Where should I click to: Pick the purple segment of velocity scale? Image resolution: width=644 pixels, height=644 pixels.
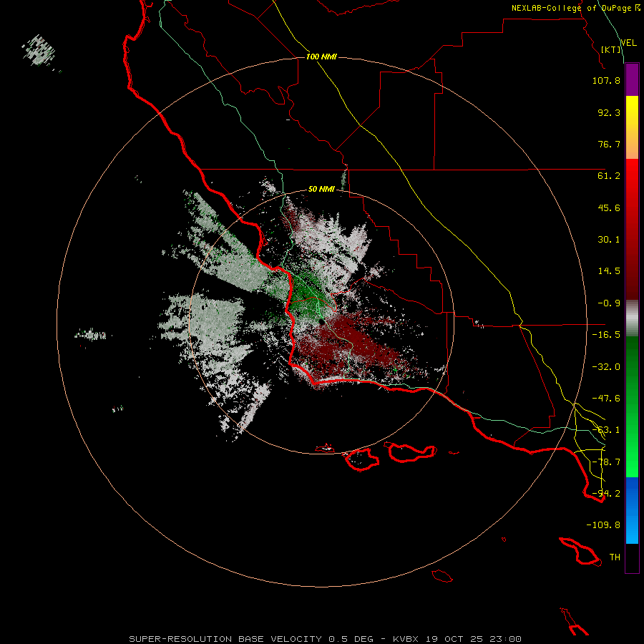point(632,79)
